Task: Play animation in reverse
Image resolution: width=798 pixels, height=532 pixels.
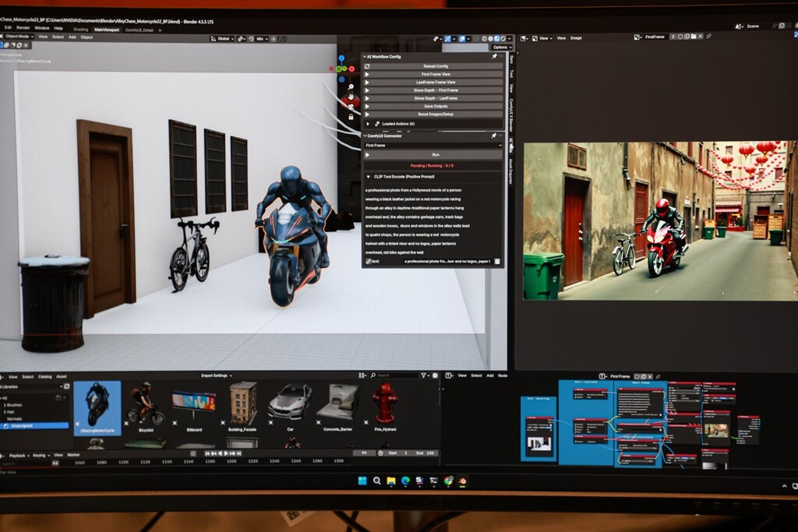Action: 220,453
